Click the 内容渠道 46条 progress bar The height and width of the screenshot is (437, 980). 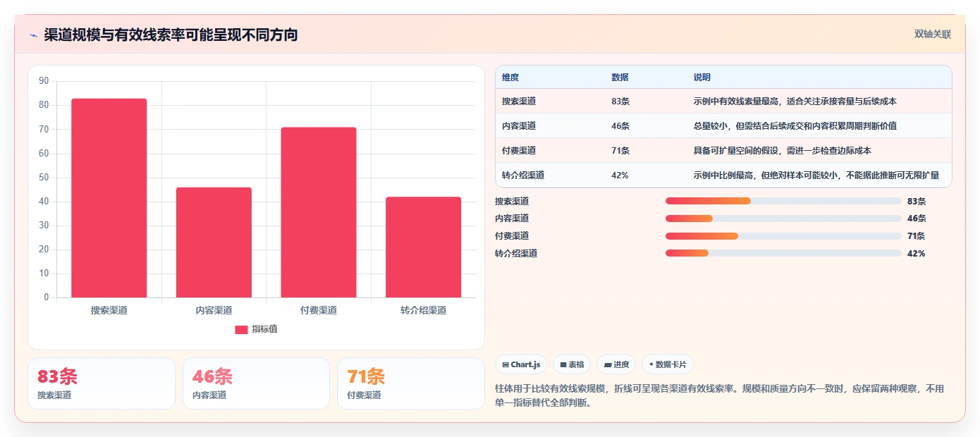click(783, 218)
